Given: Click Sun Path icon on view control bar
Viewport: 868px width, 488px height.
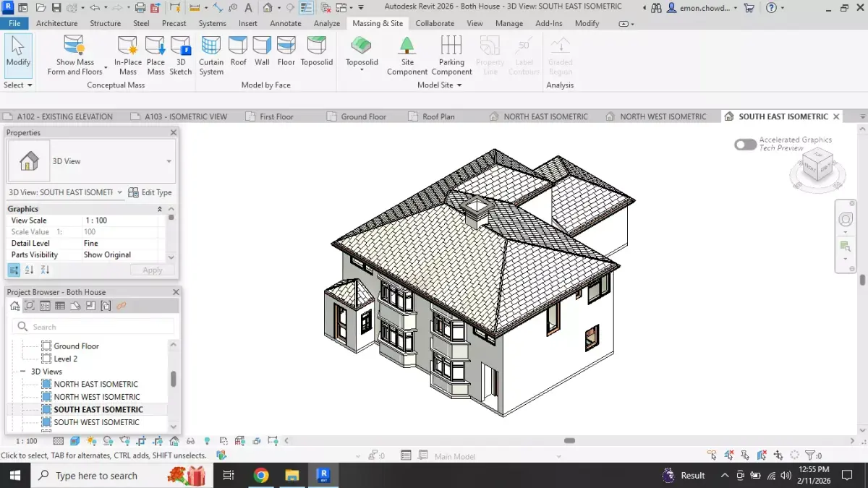Looking at the screenshot, I should click(x=91, y=440).
